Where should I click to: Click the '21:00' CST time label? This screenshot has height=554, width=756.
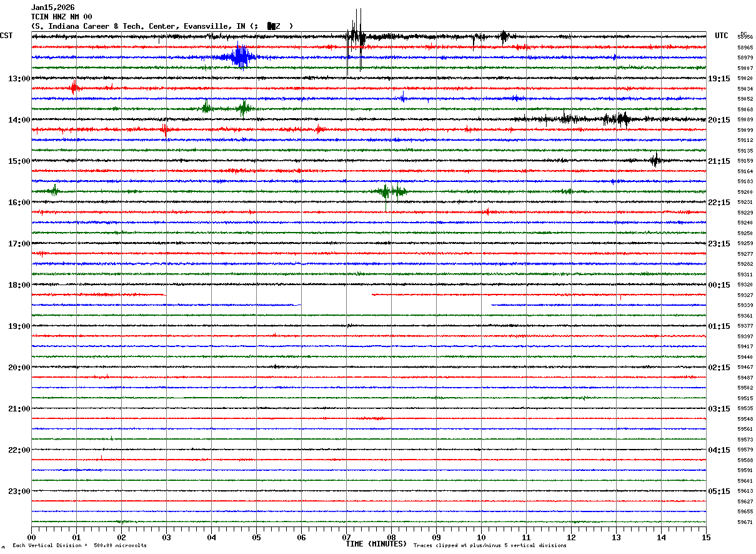pyautogui.click(x=19, y=409)
